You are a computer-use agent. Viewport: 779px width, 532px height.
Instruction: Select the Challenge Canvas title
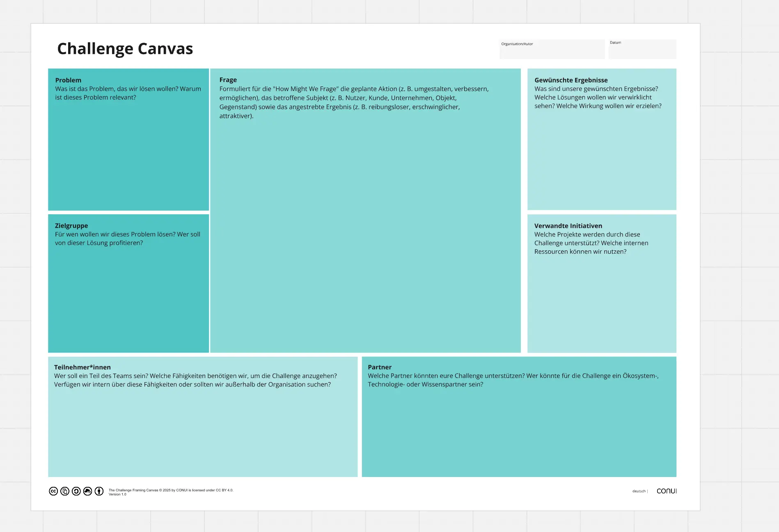tap(125, 49)
